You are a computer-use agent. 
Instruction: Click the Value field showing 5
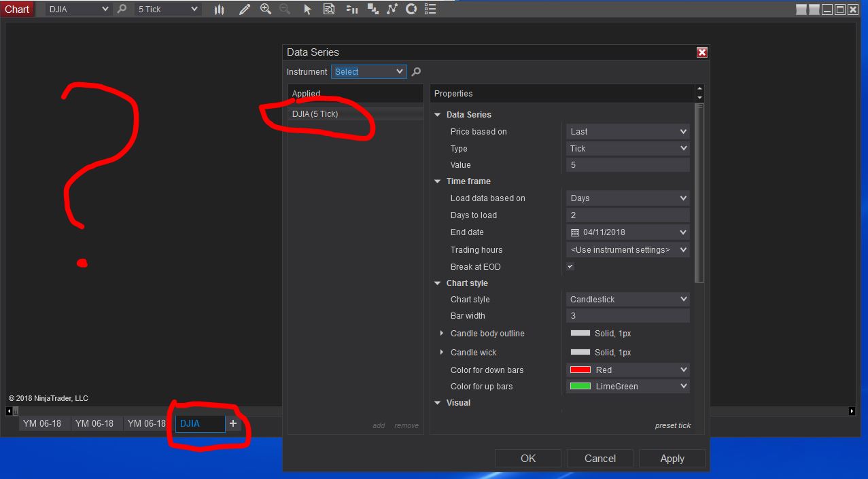(628, 165)
